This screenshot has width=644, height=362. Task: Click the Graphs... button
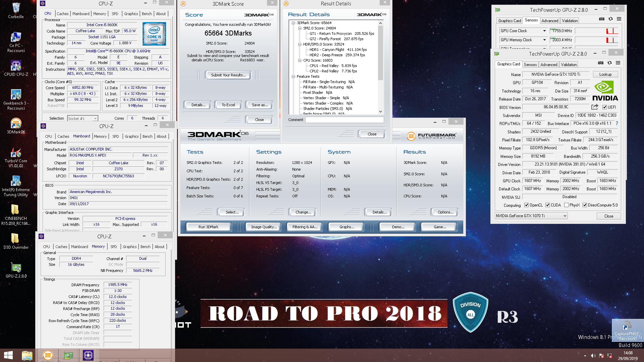tap(346, 227)
